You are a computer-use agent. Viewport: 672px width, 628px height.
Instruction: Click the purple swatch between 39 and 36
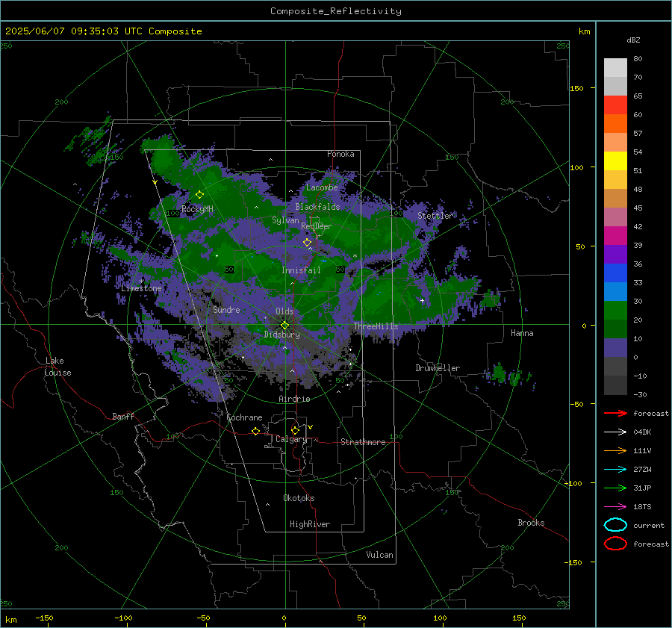pos(615,254)
